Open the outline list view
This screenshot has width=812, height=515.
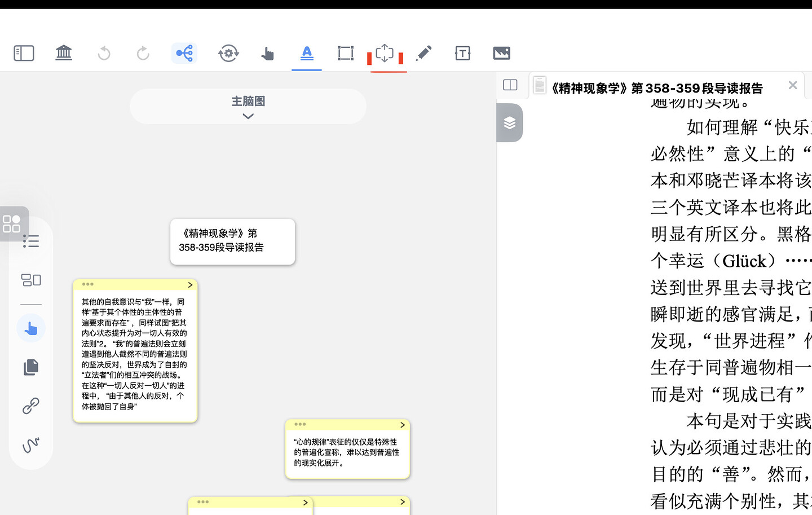(31, 241)
